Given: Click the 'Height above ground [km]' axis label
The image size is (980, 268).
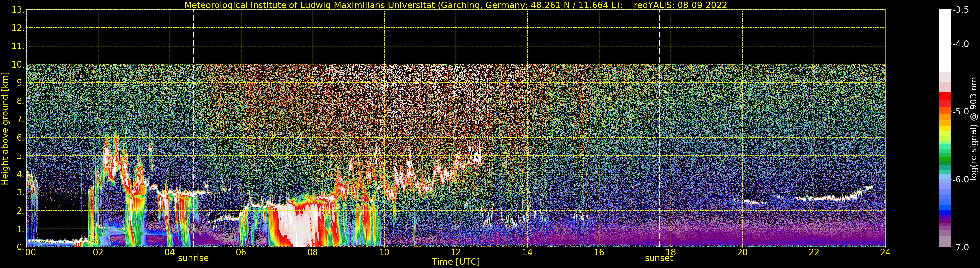Looking at the screenshot, I should point(5,128).
